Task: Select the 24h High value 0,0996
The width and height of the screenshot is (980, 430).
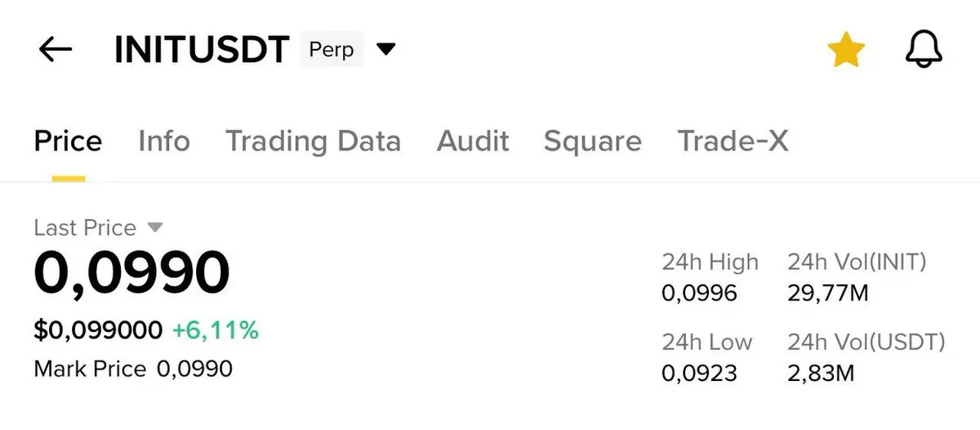Action: click(699, 293)
